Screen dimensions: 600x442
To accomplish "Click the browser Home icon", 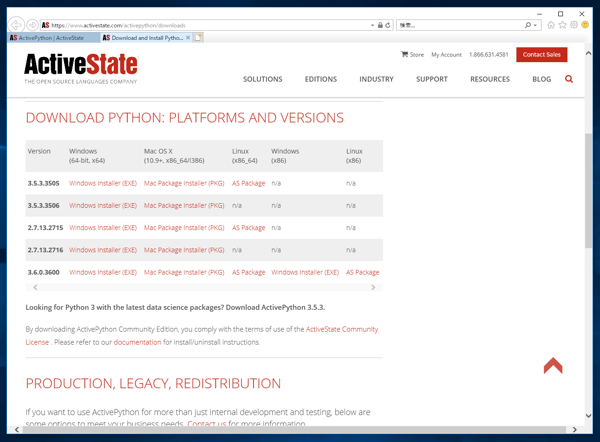I will click(x=551, y=25).
